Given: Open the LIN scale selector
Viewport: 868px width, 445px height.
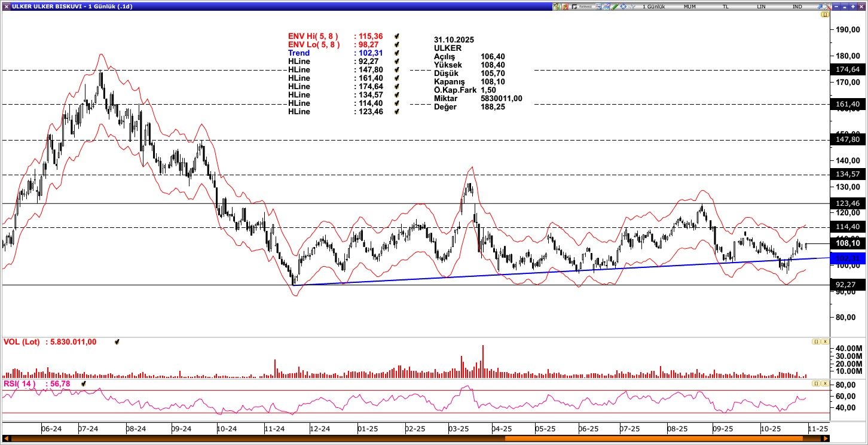Looking at the screenshot, I should [x=761, y=7].
